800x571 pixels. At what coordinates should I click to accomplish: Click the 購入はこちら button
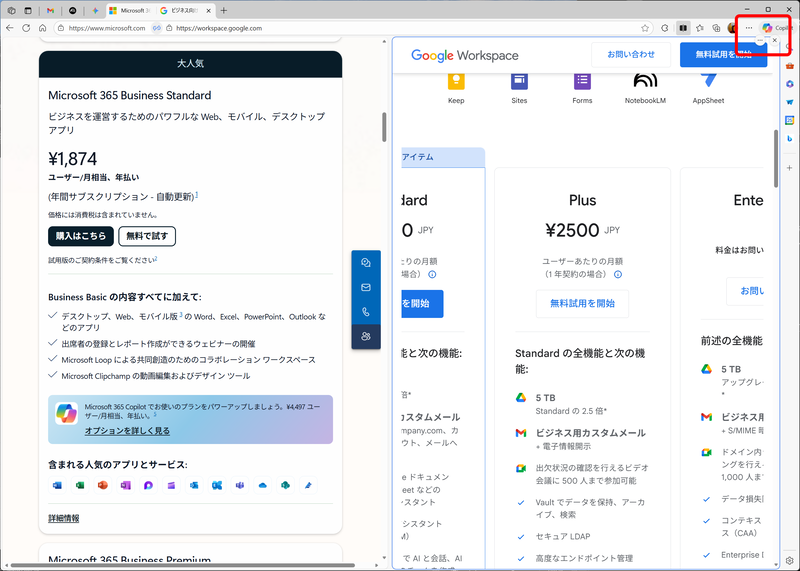tap(81, 236)
